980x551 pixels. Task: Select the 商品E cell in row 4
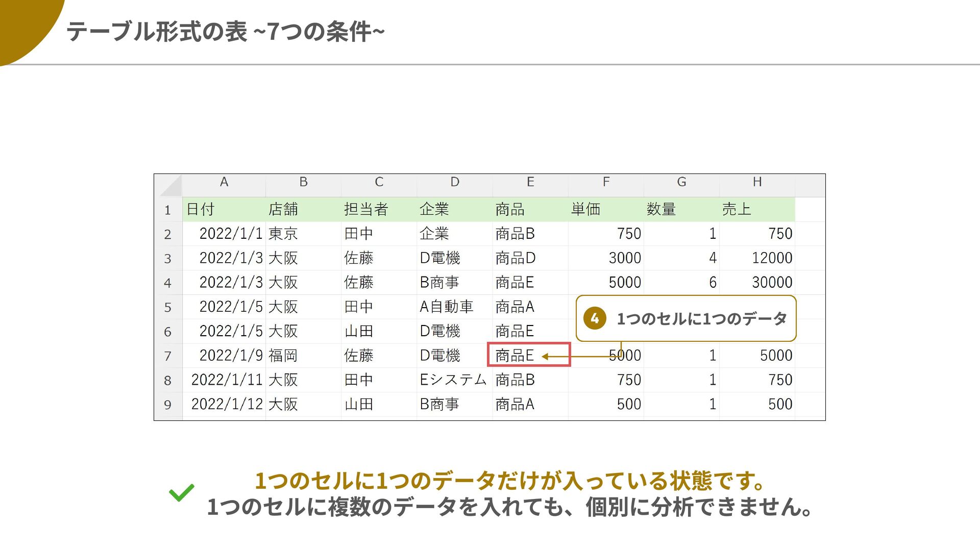coord(530,283)
